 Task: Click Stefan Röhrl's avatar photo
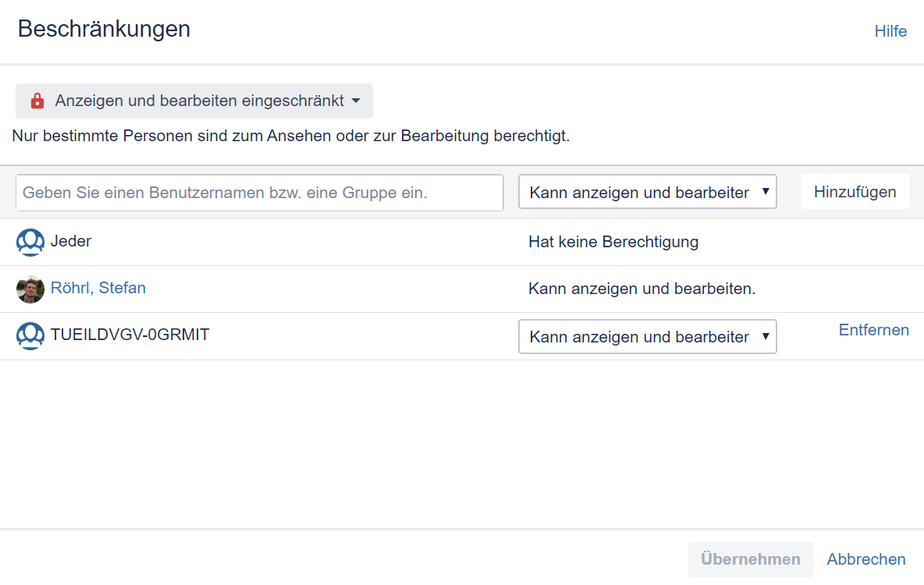[x=30, y=289]
